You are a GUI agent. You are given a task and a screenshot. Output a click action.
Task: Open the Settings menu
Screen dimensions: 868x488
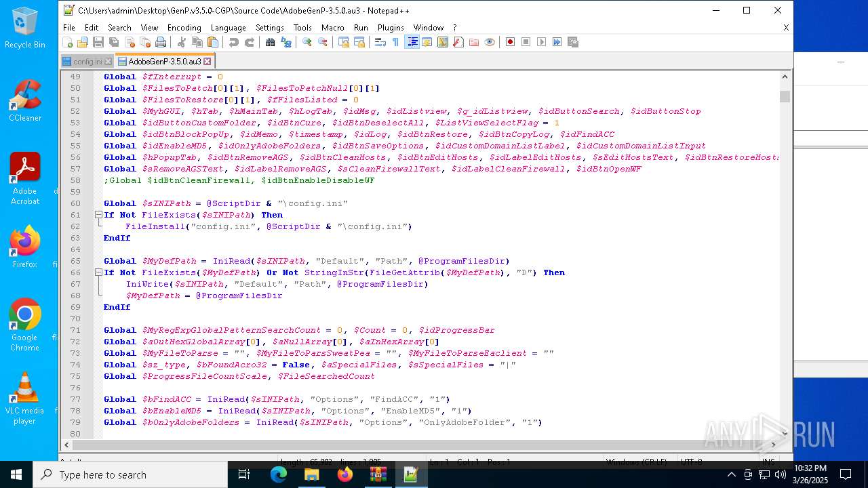[x=270, y=28]
